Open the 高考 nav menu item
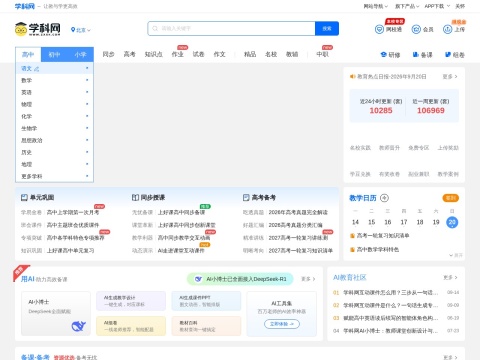Screen dimensions: 480x360 point(129,54)
